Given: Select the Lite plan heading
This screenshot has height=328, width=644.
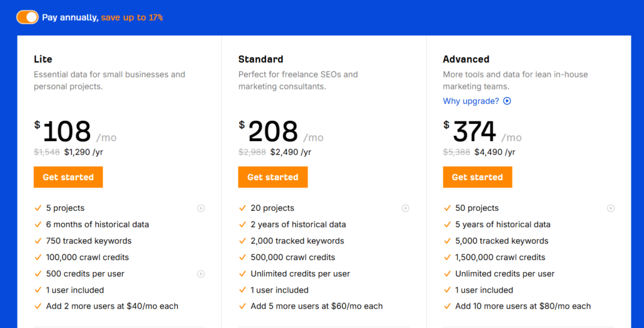Looking at the screenshot, I should click(43, 59).
